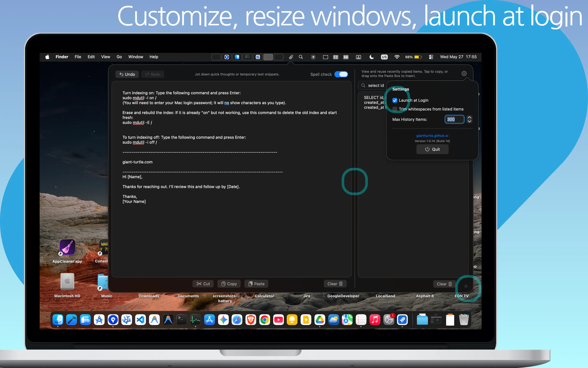
Task: Click the Cut button
Action: pos(203,284)
